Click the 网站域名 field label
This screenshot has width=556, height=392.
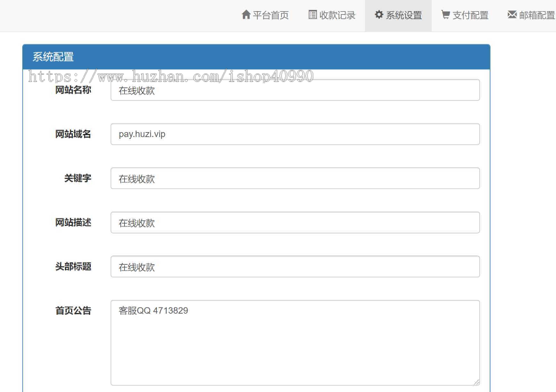coord(73,134)
